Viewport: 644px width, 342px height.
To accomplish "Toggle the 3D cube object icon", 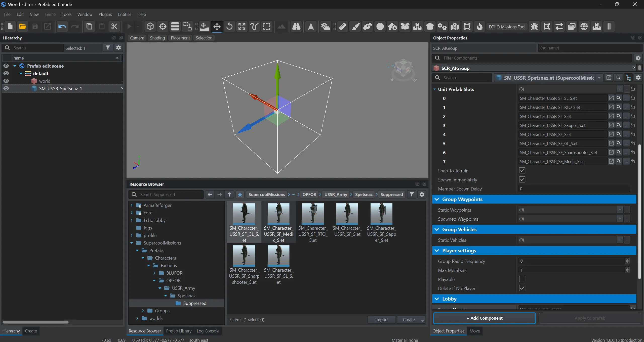I will click(x=150, y=26).
